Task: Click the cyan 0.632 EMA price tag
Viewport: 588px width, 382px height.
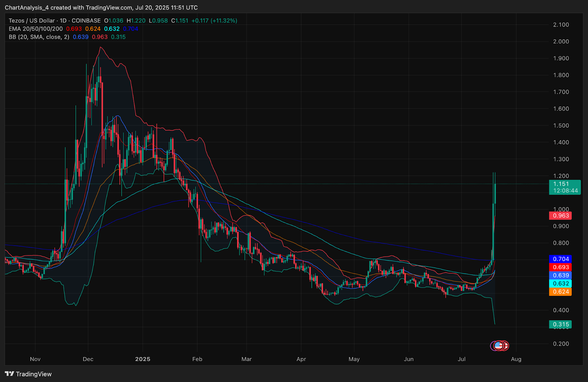Action: (x=560, y=283)
